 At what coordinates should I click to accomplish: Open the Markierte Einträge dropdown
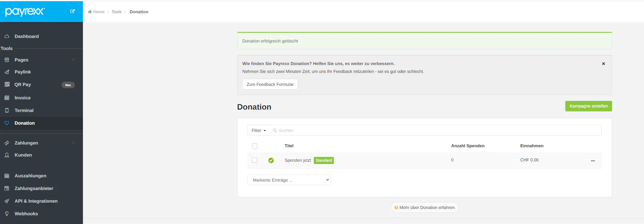(x=289, y=180)
